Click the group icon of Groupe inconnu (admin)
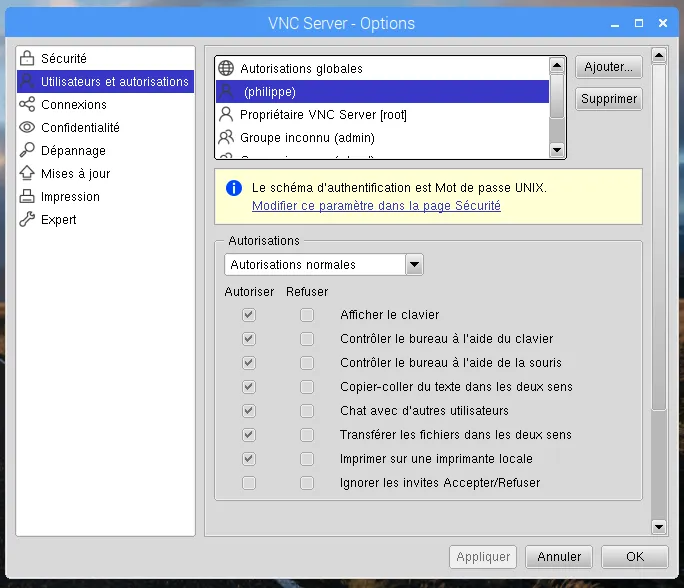The width and height of the screenshot is (684, 588). (226, 137)
